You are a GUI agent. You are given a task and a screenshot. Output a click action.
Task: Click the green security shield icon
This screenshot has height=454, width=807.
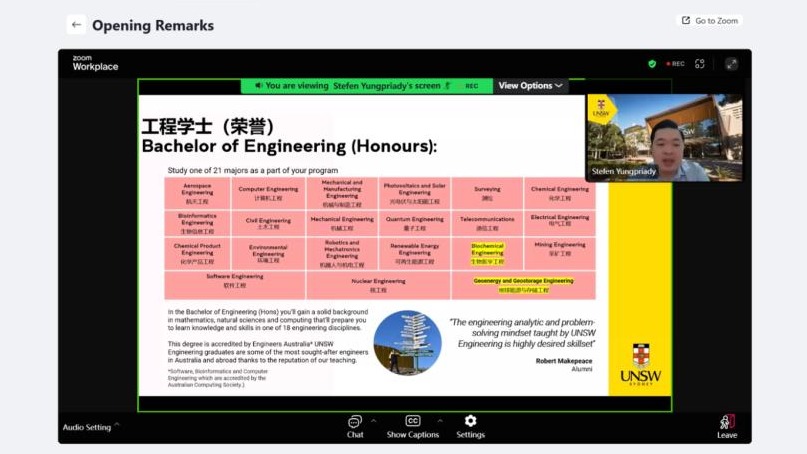pos(652,64)
